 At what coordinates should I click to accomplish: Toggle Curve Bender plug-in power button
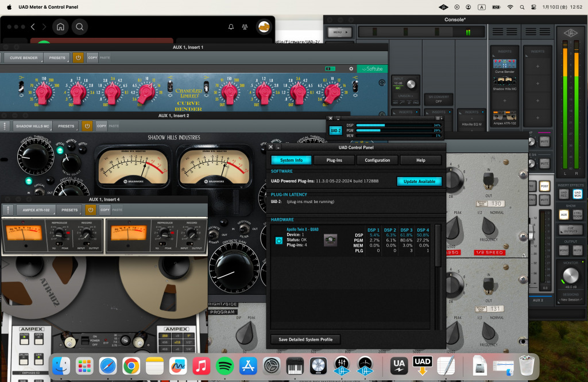78,57
